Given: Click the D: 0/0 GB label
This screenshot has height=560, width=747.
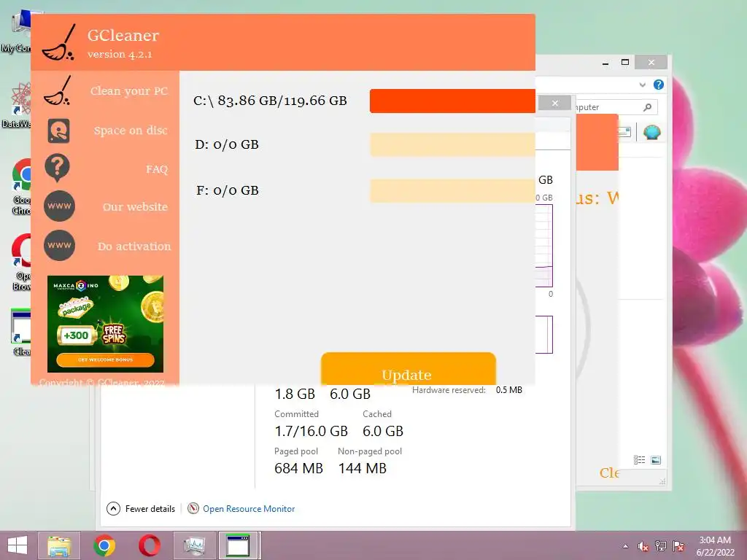Looking at the screenshot, I should [x=227, y=145].
